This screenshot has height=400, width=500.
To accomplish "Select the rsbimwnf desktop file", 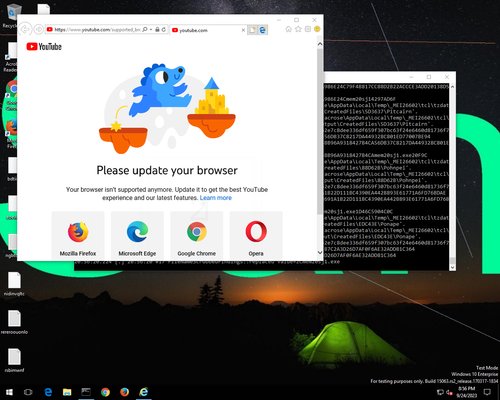I will [14, 360].
